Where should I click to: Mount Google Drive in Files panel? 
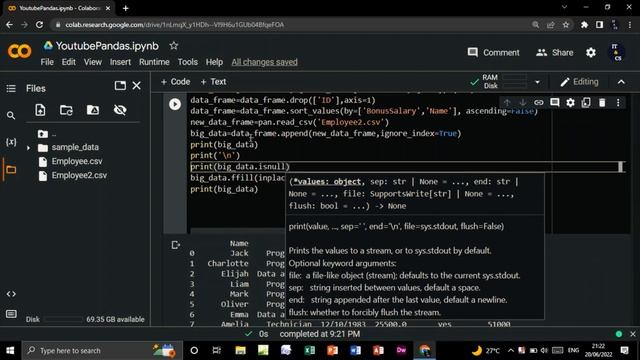pos(93,110)
